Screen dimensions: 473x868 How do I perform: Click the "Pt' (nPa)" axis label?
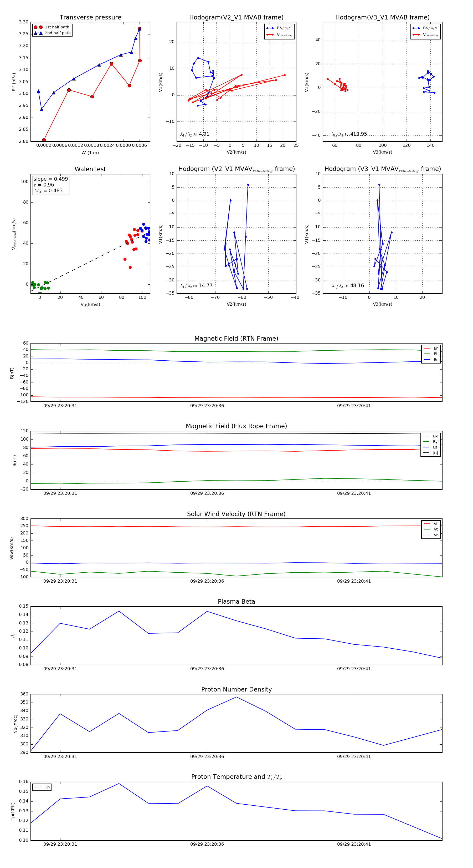point(14,82)
